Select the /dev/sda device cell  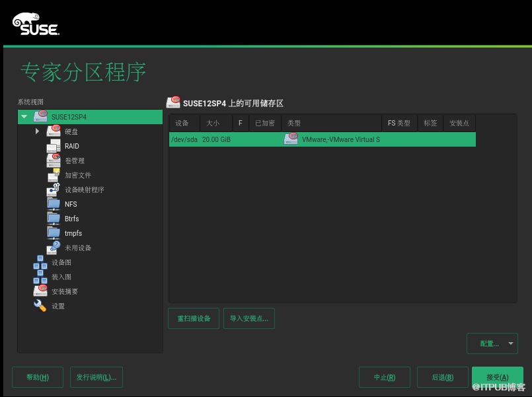[184, 139]
